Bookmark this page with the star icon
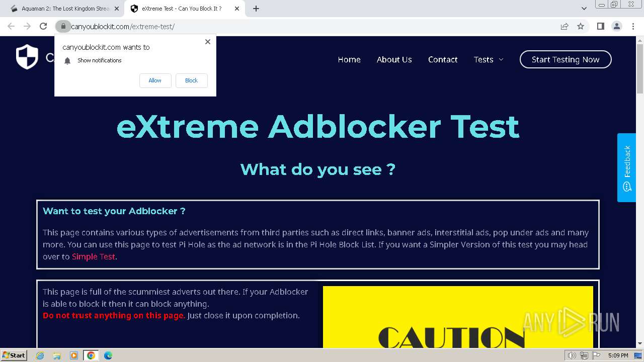644x362 pixels. (x=581, y=26)
